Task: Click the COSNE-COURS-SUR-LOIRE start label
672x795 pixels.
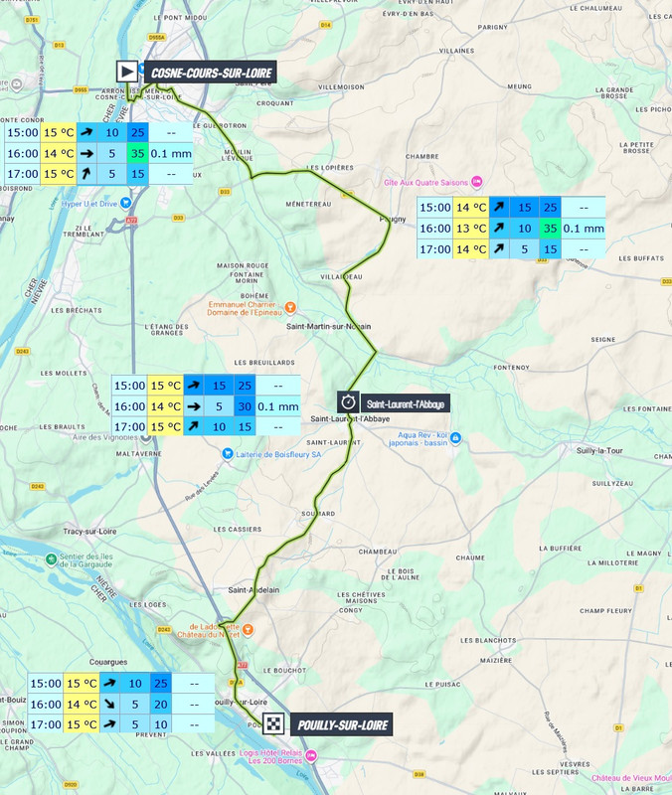Action: 211,73
